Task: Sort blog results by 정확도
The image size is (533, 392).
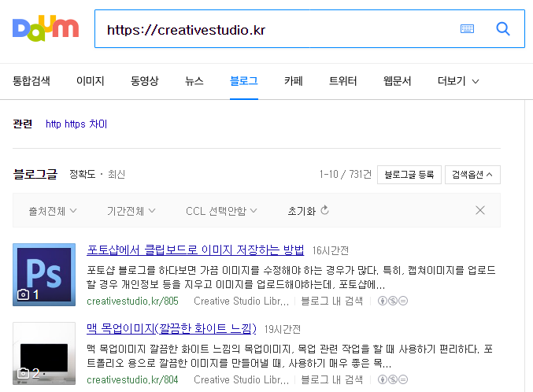Action: (83, 175)
